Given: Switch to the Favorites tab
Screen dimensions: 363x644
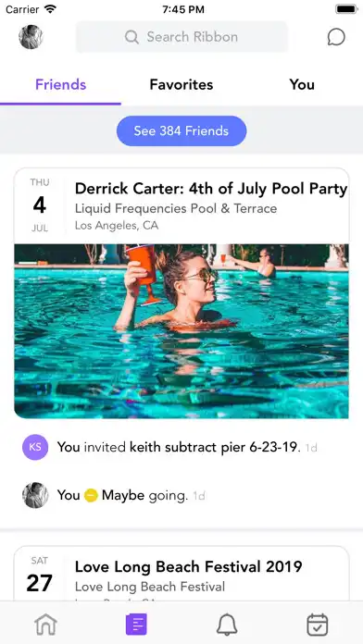Looking at the screenshot, I should [x=181, y=84].
